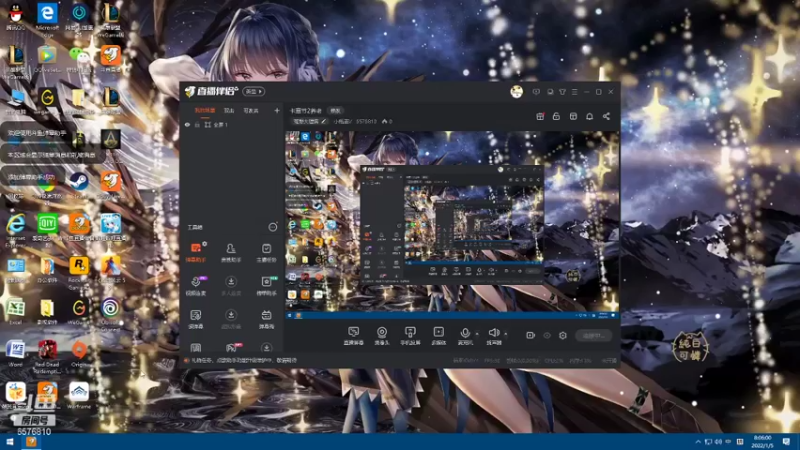
Task: Add a camera source from bottom bar
Action: click(x=382, y=336)
